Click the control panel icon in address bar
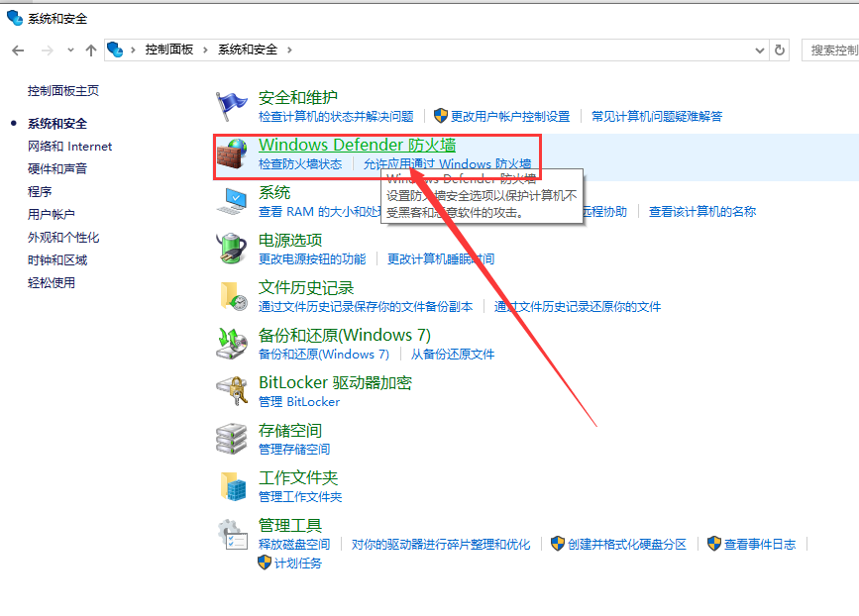The height and width of the screenshot is (616, 859). click(115, 50)
